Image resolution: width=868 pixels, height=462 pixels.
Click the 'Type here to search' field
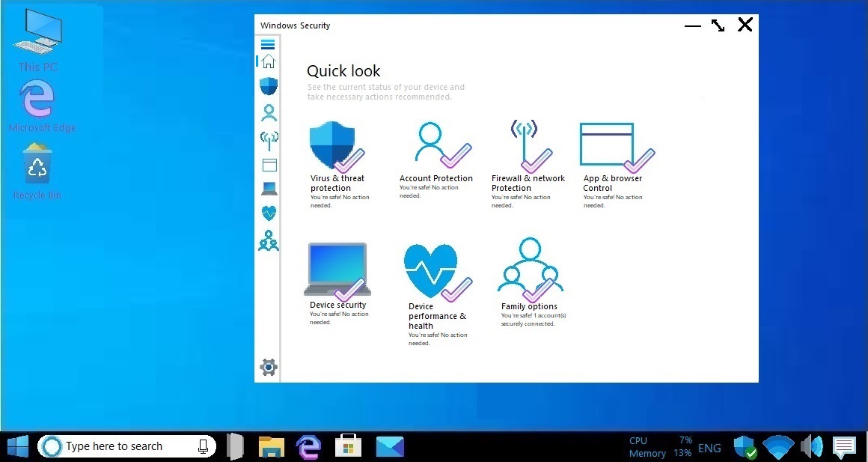(x=126, y=446)
